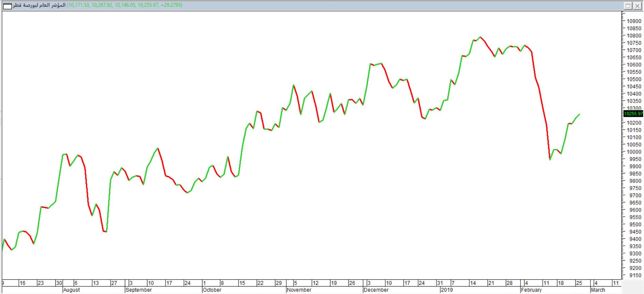Click the 10,146.05 low value in title
The width and height of the screenshot is (644, 294).
pyautogui.click(x=125, y=5)
